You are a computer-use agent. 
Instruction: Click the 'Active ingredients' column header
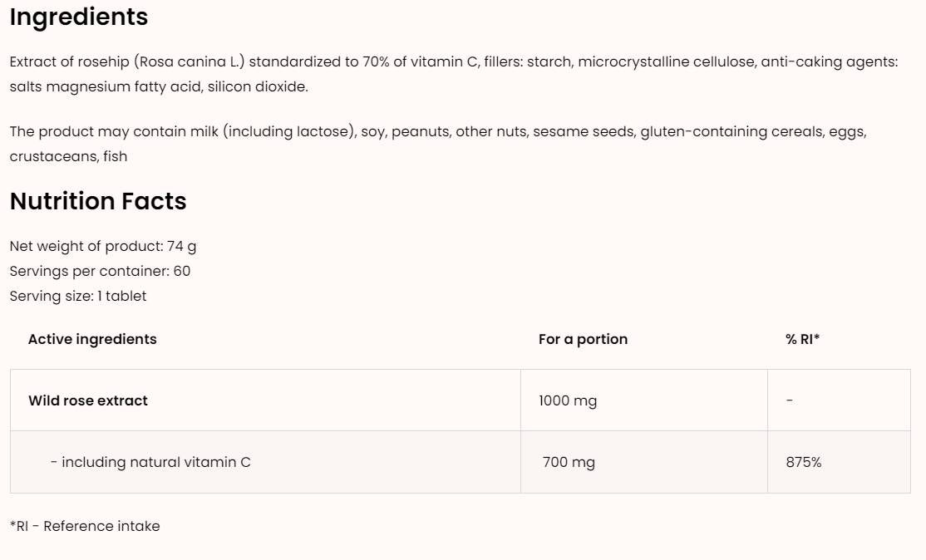pyautogui.click(x=92, y=339)
